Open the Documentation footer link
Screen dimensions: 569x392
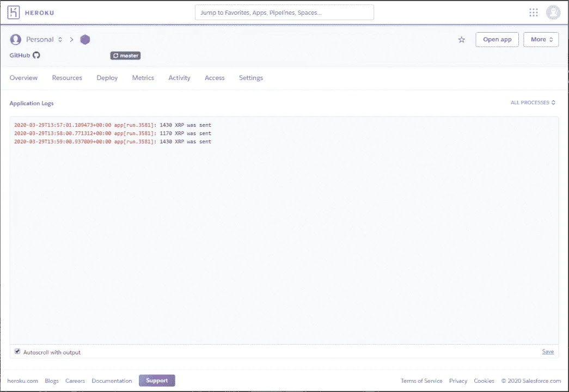click(112, 381)
